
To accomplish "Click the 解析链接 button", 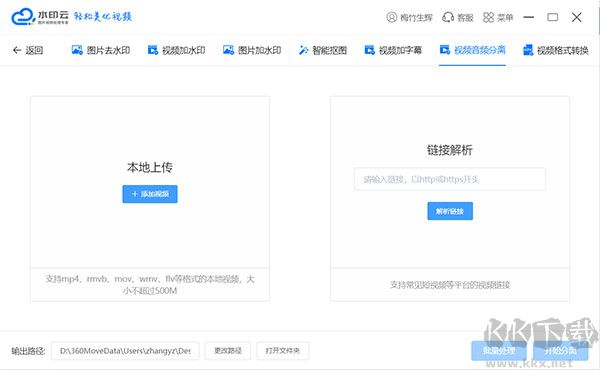I will (x=450, y=211).
